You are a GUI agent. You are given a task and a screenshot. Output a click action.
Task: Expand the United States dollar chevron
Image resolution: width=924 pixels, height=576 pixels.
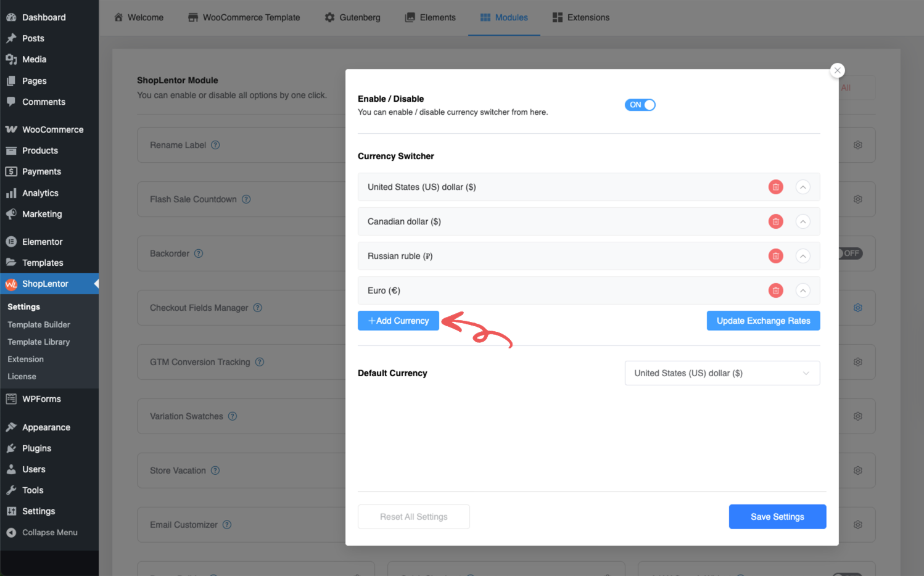pos(802,187)
